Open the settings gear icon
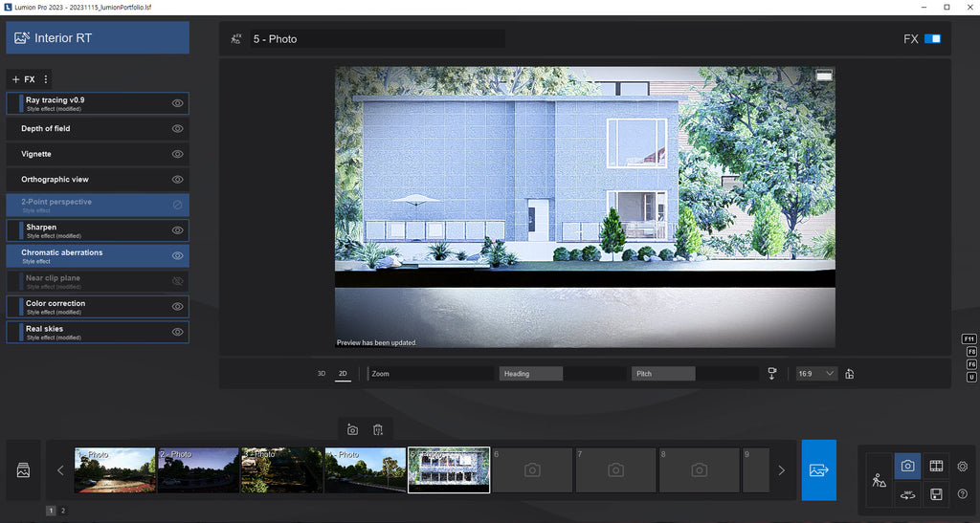The width and height of the screenshot is (980, 523). pyautogui.click(x=962, y=467)
